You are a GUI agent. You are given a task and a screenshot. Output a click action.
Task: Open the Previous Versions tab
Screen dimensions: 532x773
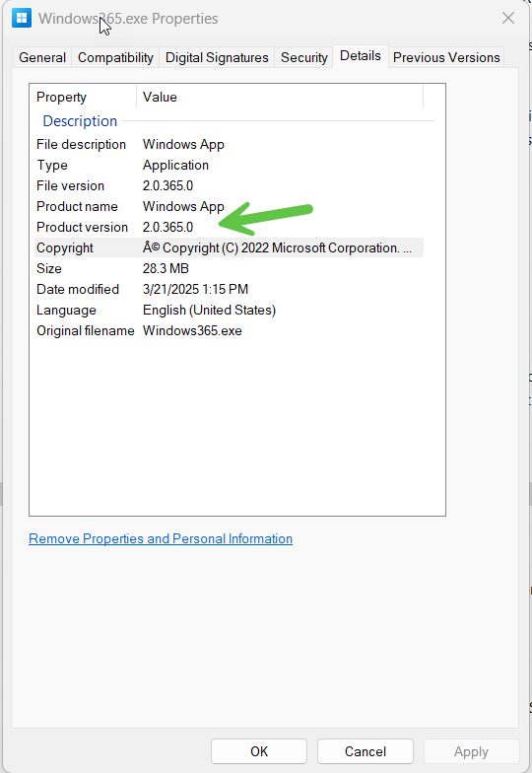(x=446, y=57)
